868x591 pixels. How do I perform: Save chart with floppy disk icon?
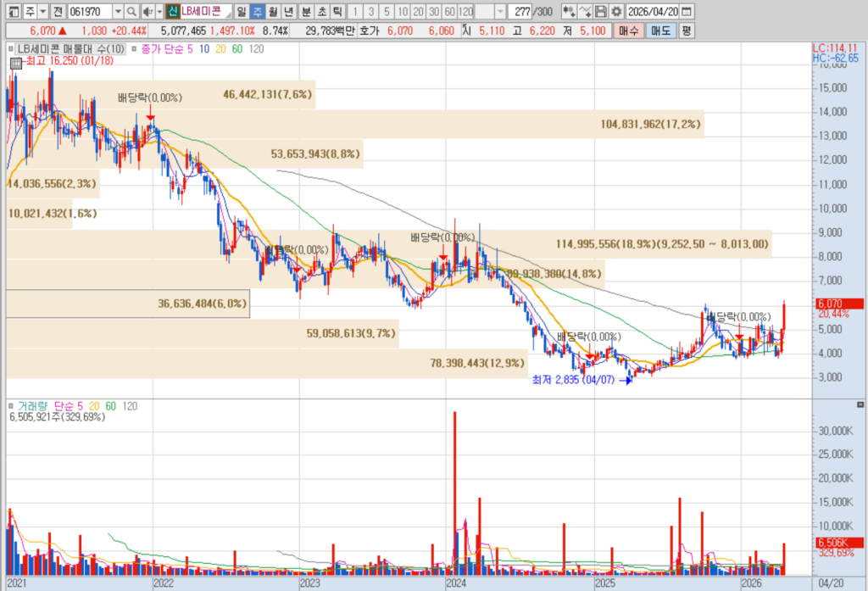click(x=600, y=11)
